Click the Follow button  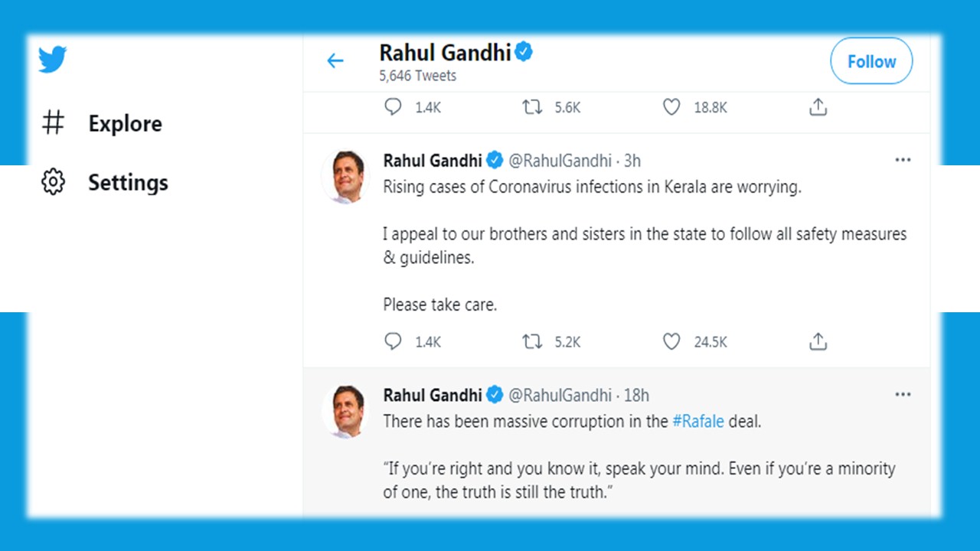click(871, 61)
